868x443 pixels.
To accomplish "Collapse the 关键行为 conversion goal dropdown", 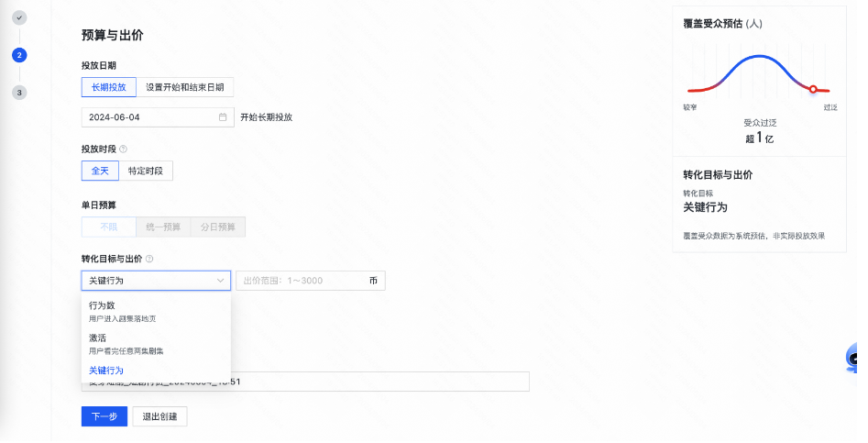I will [156, 281].
